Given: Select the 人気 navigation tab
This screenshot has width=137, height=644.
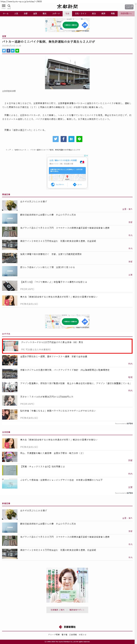Looking at the screenshot, I should [x=16, y=14].
